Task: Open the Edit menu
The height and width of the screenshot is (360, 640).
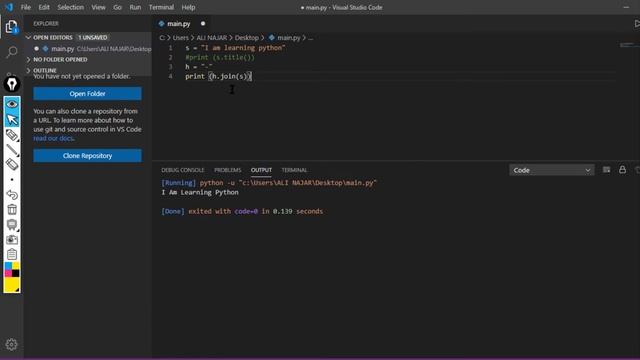Action: [x=44, y=7]
